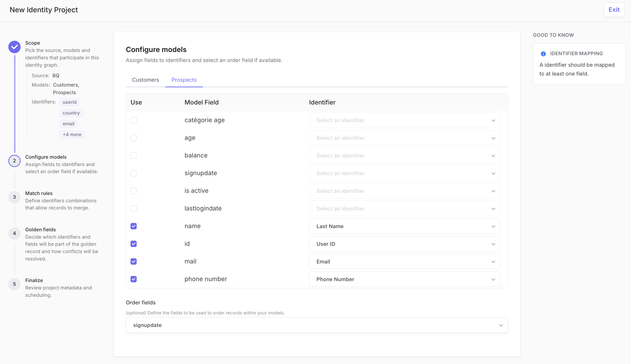
Task: Click the country identifier tag
Action: click(x=71, y=113)
